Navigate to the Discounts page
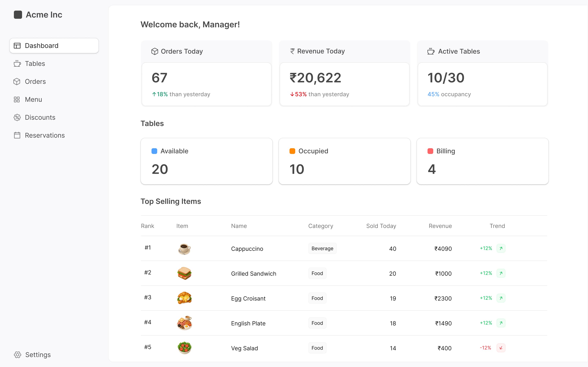 pos(40,117)
